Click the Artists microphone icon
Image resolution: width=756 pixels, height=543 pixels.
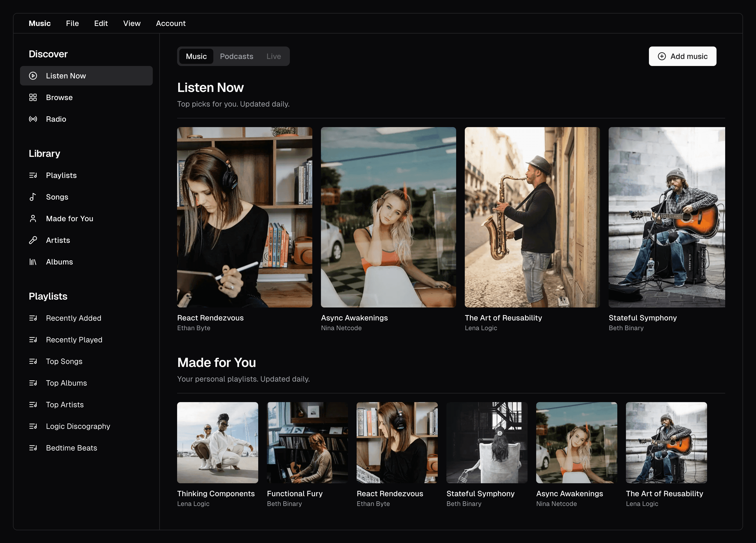click(33, 240)
